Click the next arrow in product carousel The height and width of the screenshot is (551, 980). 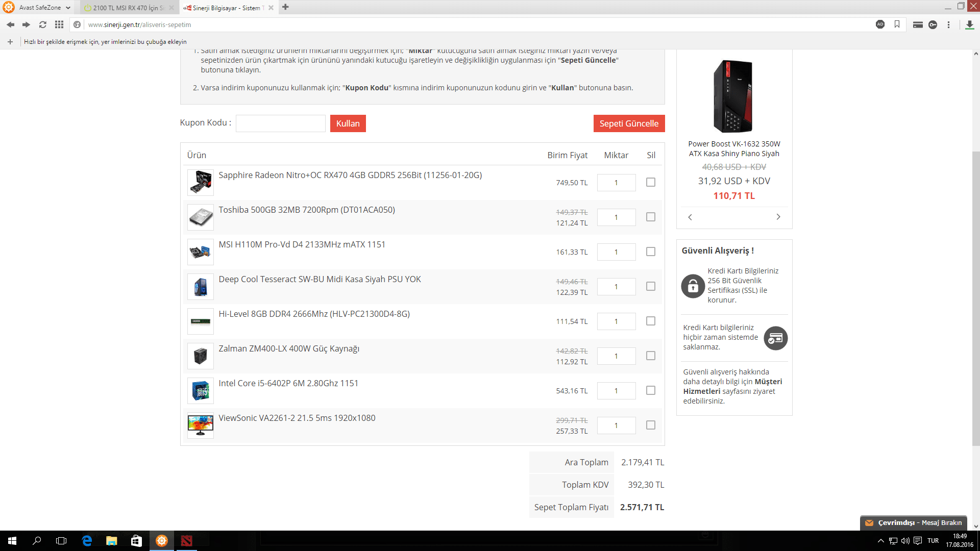click(x=778, y=217)
